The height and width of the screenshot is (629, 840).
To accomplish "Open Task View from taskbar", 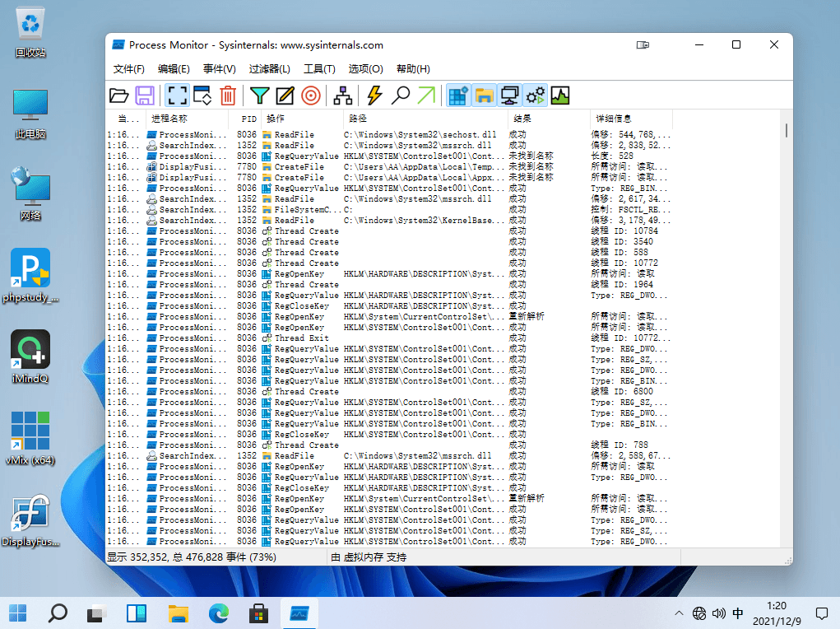I will tap(98, 613).
